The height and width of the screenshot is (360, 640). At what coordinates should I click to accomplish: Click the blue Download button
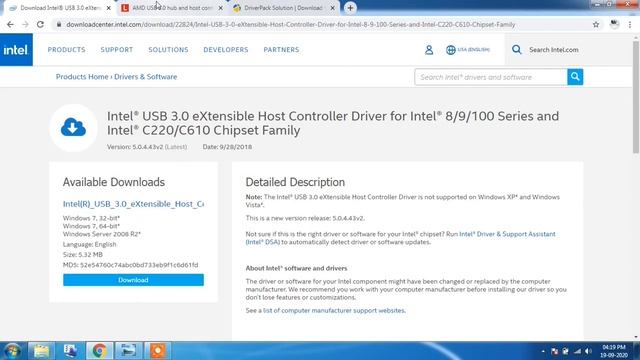coord(133,280)
